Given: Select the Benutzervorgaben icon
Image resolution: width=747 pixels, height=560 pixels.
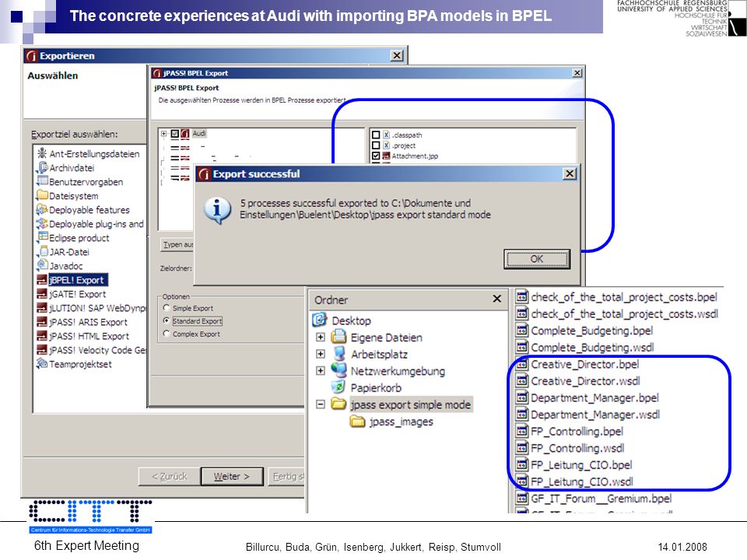Looking at the screenshot, I should pyautogui.click(x=42, y=181).
